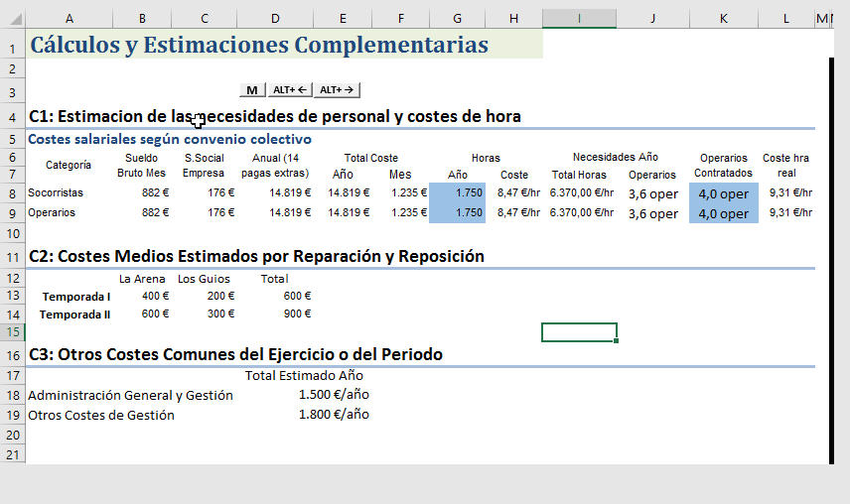This screenshot has width=850, height=504.
Task: Click the Otros Costes de Gestión label
Action: (x=101, y=416)
